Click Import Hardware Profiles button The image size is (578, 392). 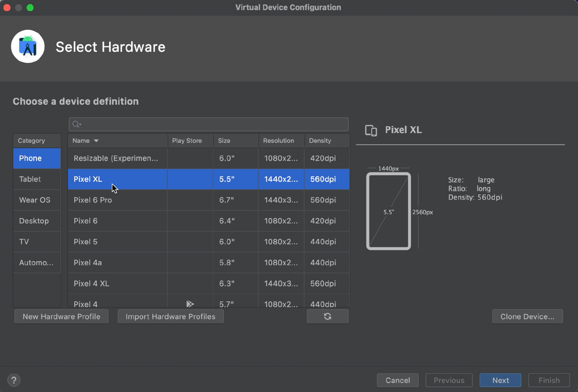tap(170, 316)
